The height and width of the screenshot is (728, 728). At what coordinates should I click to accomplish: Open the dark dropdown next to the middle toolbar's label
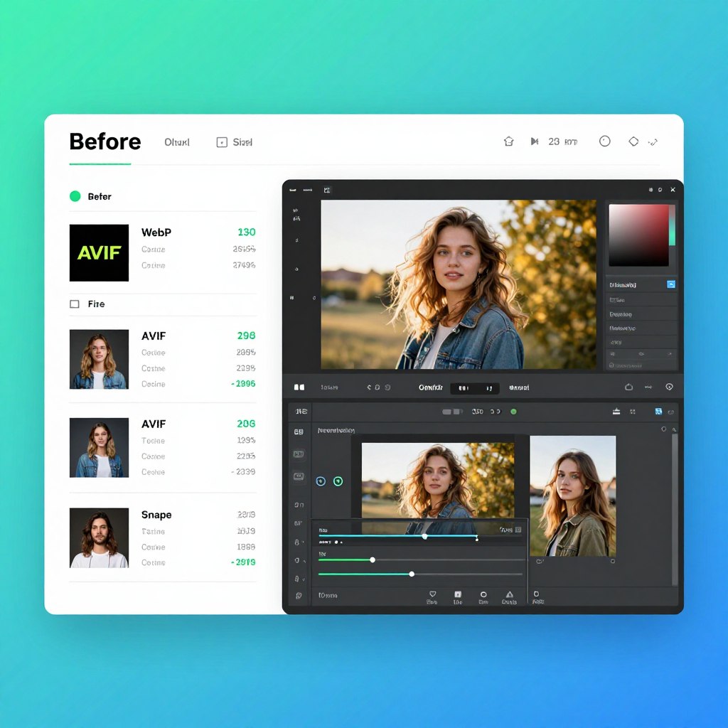(474, 387)
